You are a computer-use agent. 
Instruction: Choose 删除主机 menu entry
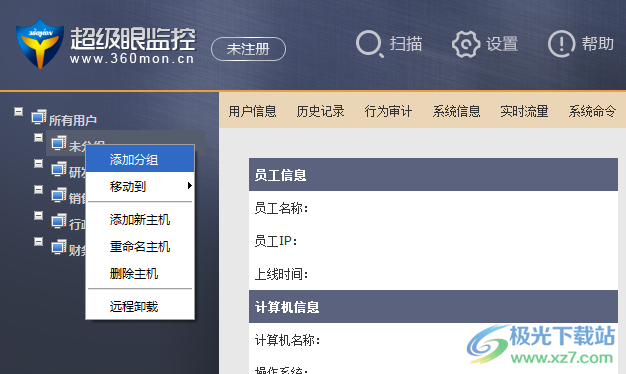point(140,274)
